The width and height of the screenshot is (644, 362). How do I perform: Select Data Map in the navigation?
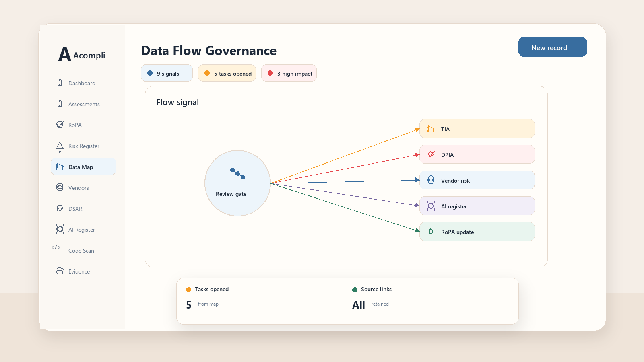point(83,167)
